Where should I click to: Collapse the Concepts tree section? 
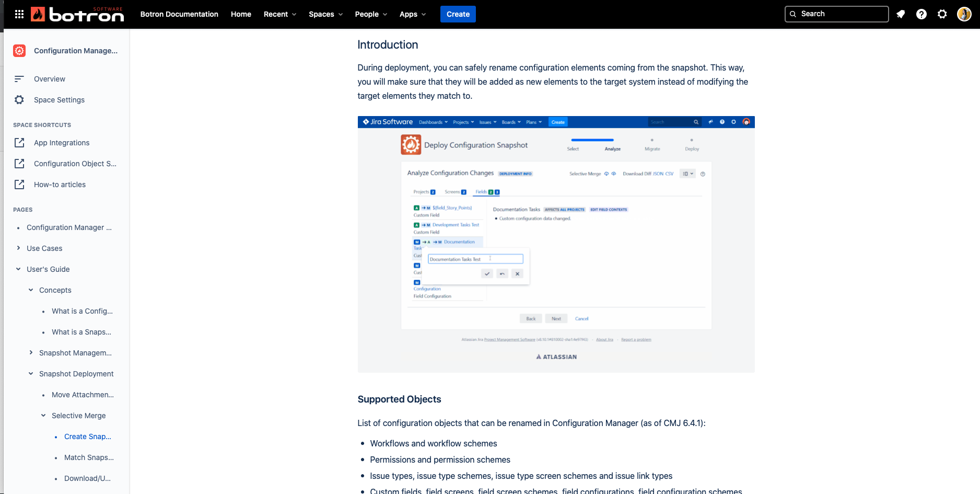(x=31, y=290)
